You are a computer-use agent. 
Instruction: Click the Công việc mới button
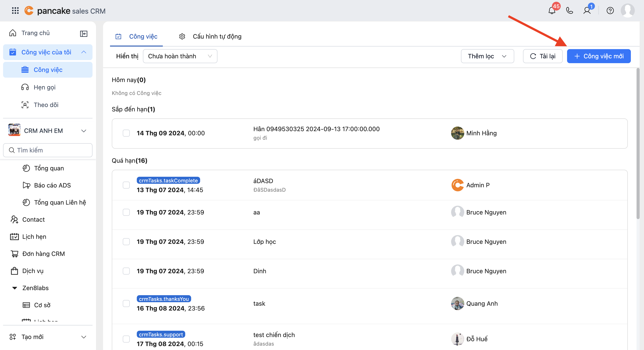pyautogui.click(x=598, y=56)
